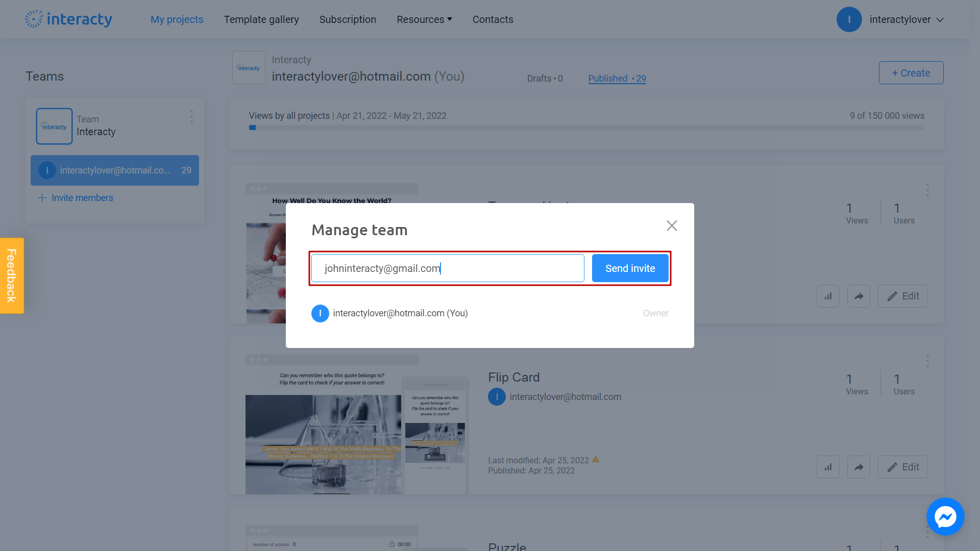This screenshot has width=980, height=551.
Task: Expand the Resources dropdown menu
Action: pos(424,19)
